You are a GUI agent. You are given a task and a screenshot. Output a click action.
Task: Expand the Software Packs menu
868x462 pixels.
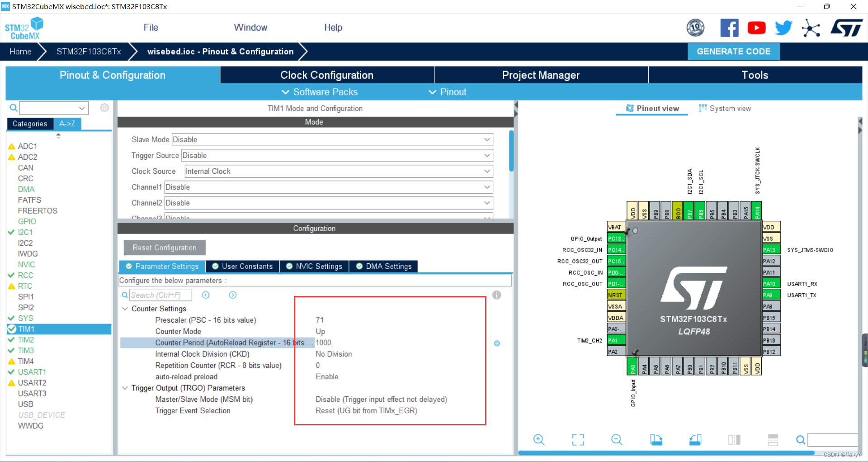320,92
